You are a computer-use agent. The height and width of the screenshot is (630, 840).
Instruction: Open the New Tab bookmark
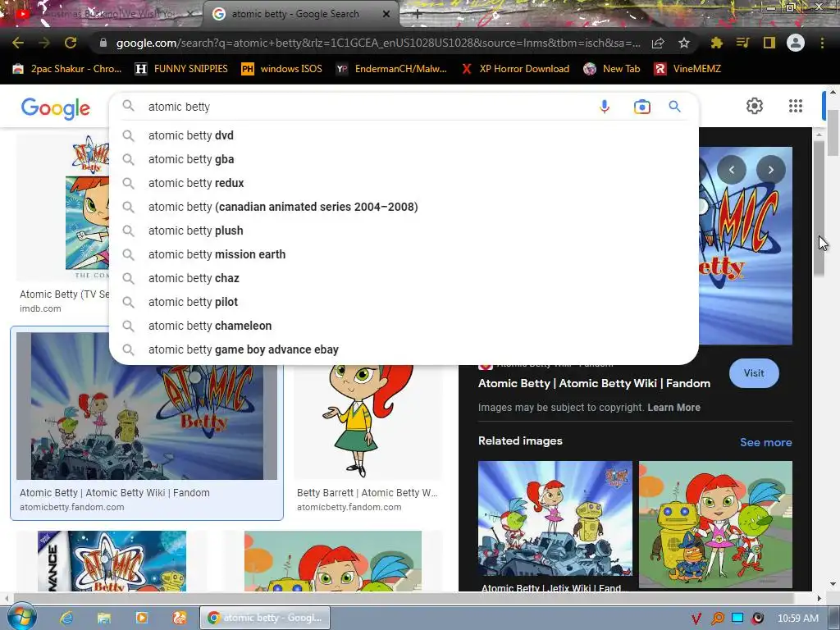click(611, 69)
